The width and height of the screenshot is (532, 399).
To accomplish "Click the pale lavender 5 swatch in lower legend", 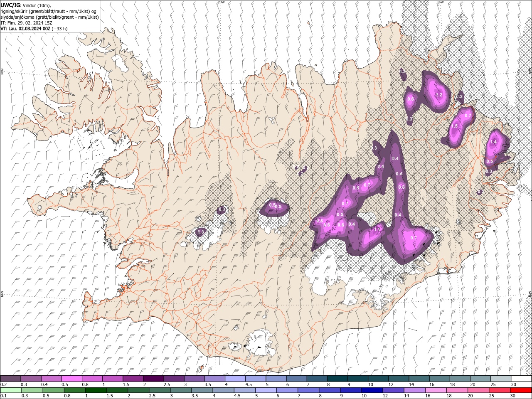I will click(266, 390).
